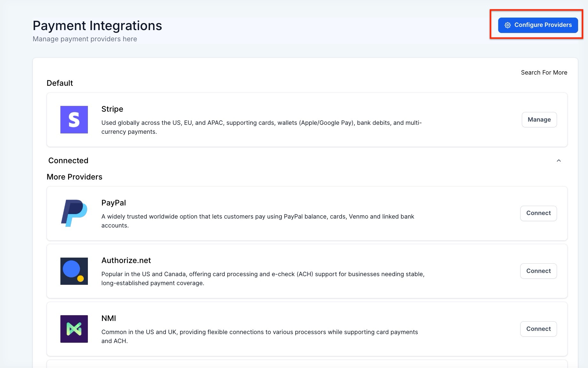
Task: Click the Stripe logo icon
Action: (x=74, y=120)
